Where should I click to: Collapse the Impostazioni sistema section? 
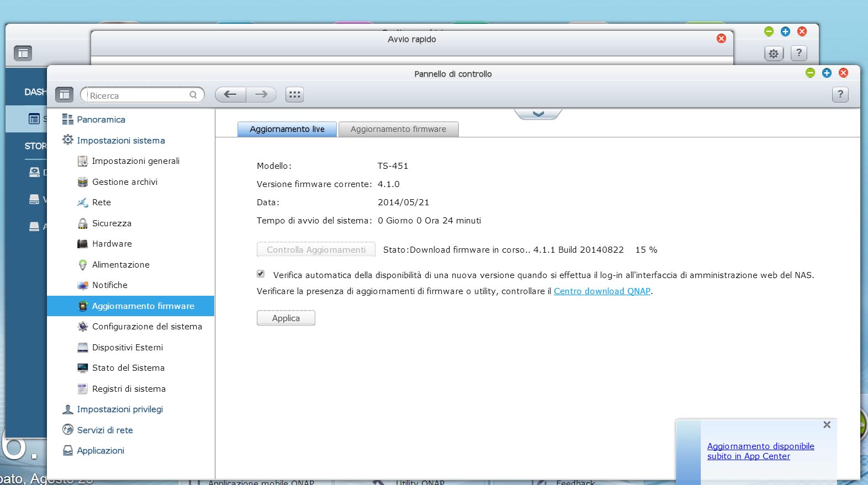[x=120, y=141]
